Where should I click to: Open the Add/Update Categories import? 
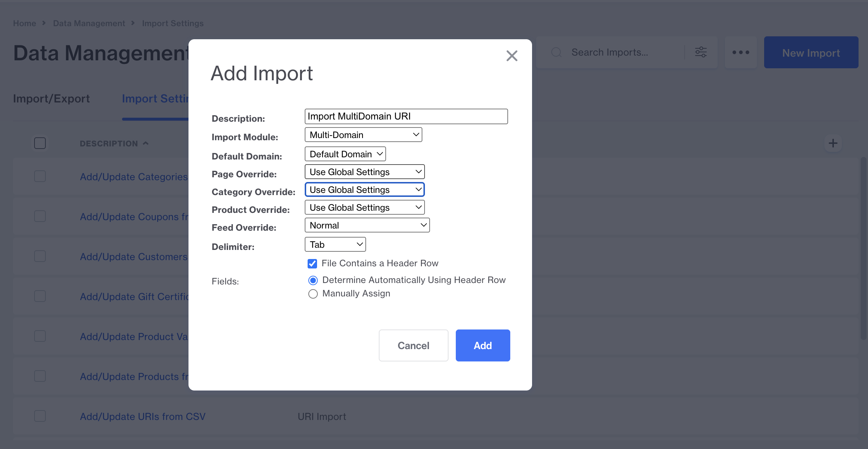[134, 177]
